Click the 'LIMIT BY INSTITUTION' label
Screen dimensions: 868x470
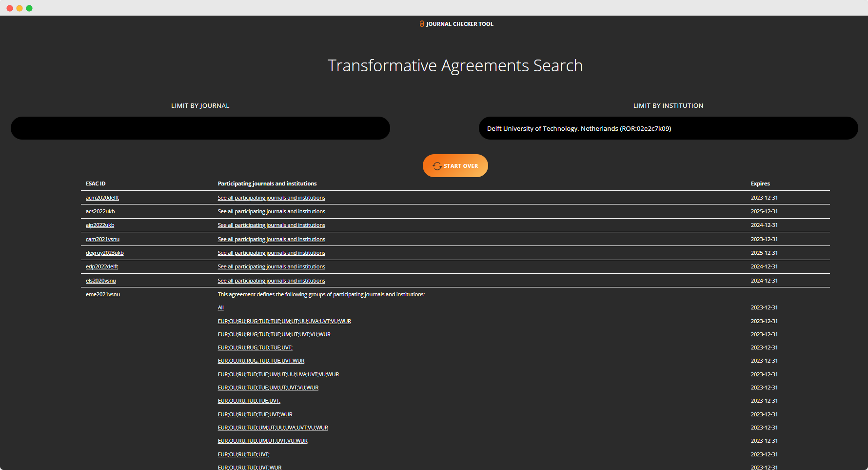click(x=669, y=105)
